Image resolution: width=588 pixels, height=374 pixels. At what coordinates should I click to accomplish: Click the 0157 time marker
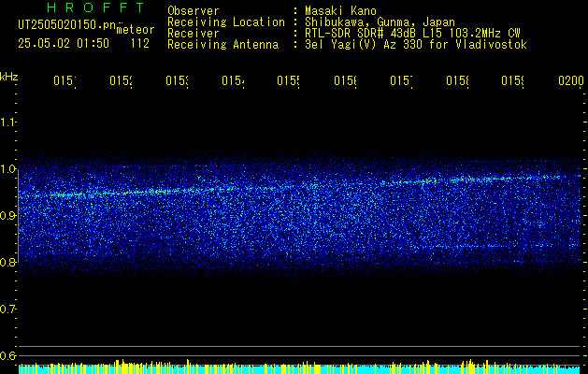[401, 81]
